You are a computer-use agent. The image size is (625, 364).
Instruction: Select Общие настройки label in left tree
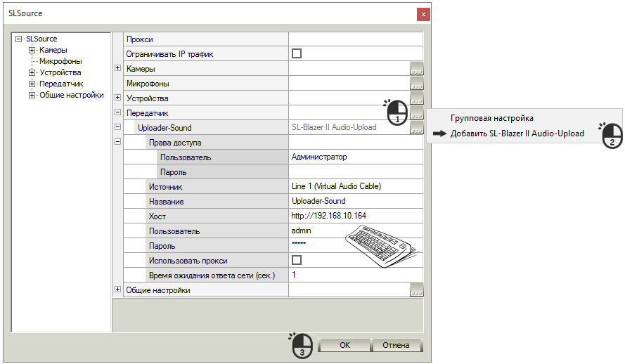click(71, 95)
